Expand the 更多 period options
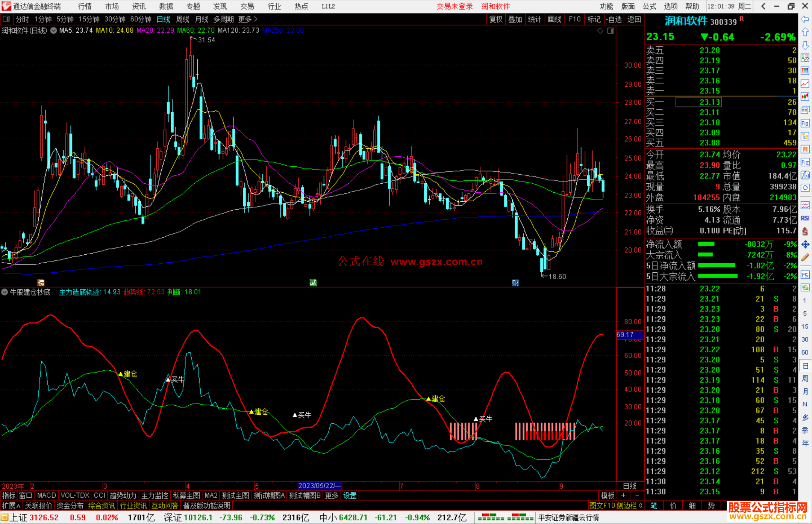Image resolution: width=812 pixels, height=524 pixels. pos(247,19)
